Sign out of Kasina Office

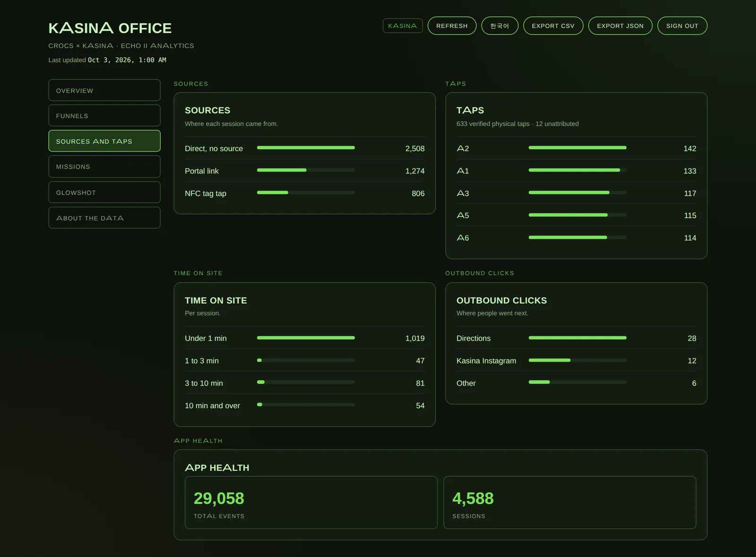pyautogui.click(x=682, y=26)
